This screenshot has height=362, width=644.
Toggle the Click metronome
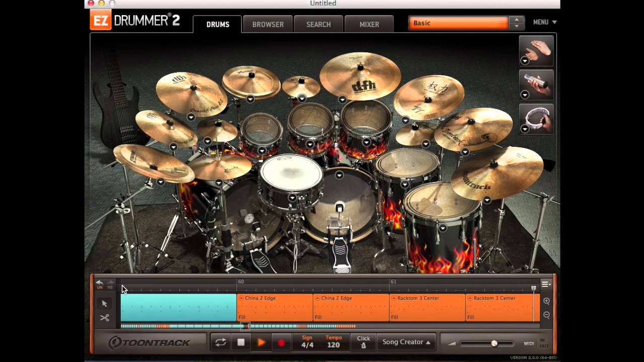point(363,342)
